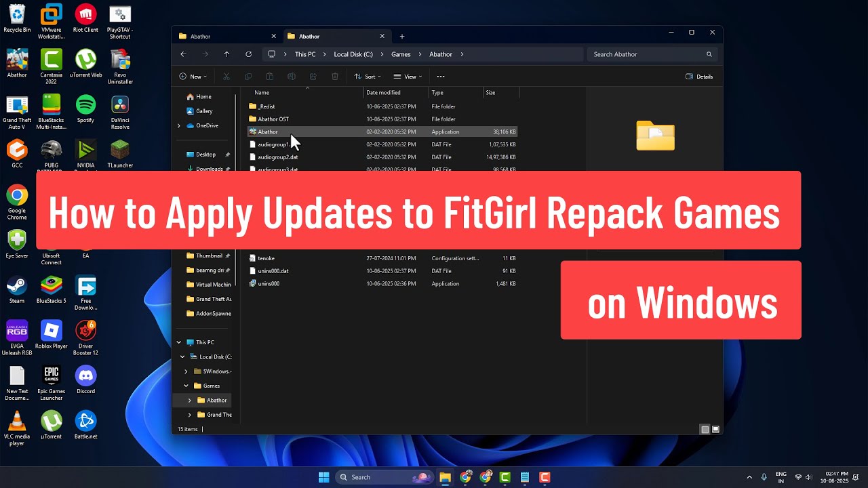Click This PC breadcrumb

305,54
